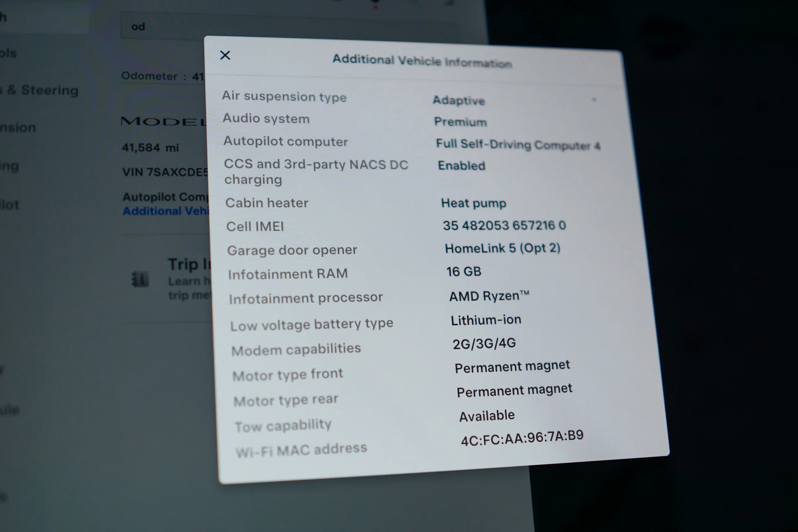Click the Trip info card icon
The height and width of the screenshot is (532, 798).
pyautogui.click(x=140, y=280)
